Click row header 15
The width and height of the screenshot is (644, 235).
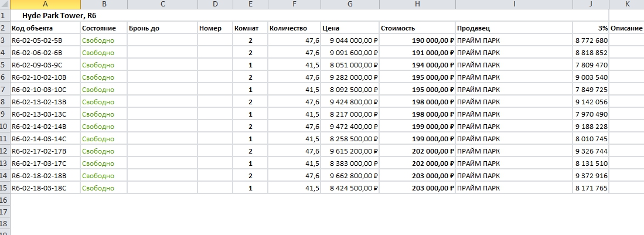5,188
